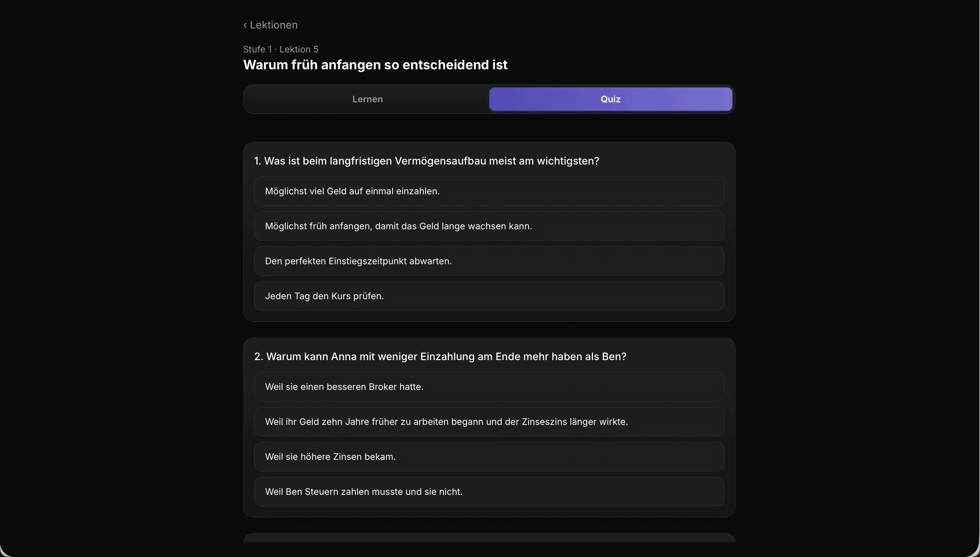Pick 'Den perfekten Einstiegszeitpunkt abwarten' option
This screenshot has height=557, width=980.
(x=489, y=261)
